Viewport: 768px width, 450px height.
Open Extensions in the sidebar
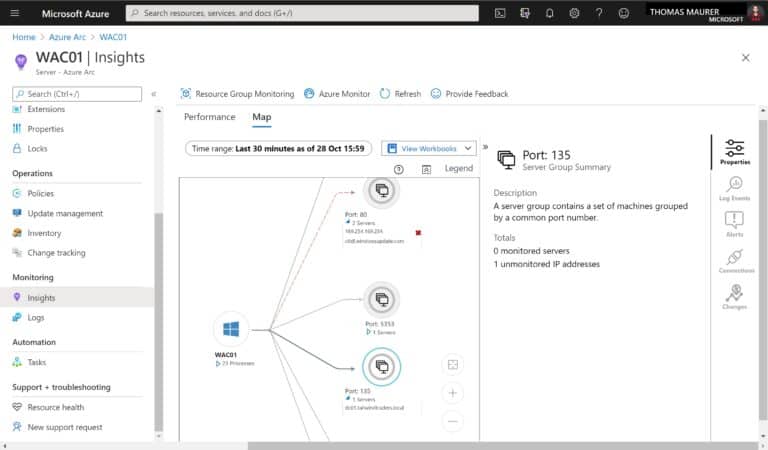46,109
